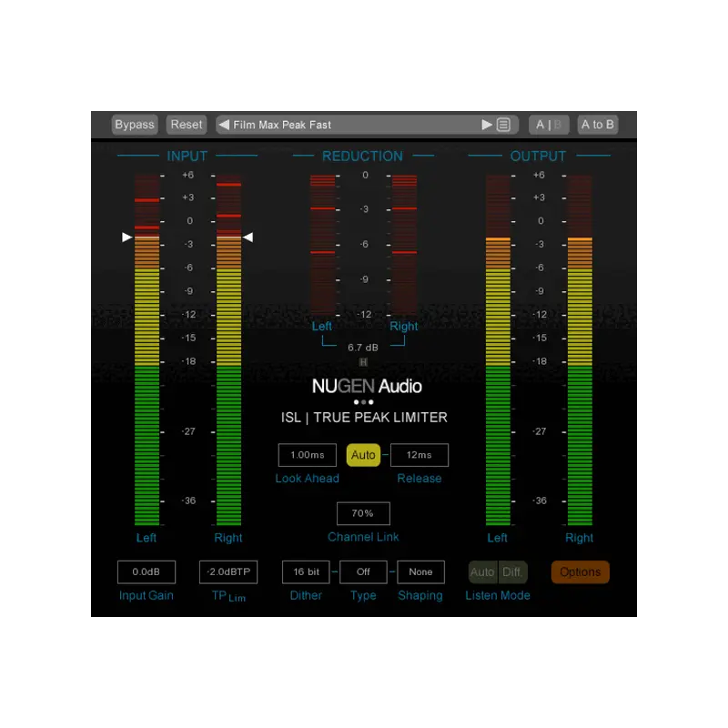Viewport: 728px width, 728px height.
Task: Click the 12ms Release value field
Action: coord(420,455)
